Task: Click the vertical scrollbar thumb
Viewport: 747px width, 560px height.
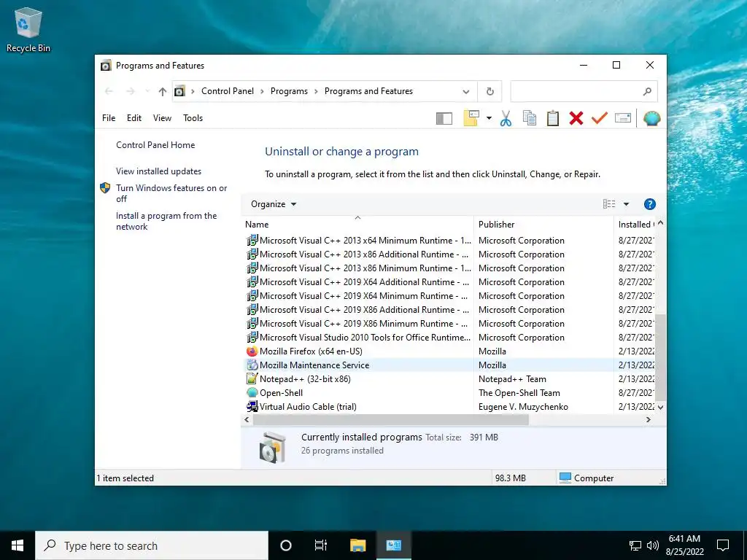Action: pos(660,357)
